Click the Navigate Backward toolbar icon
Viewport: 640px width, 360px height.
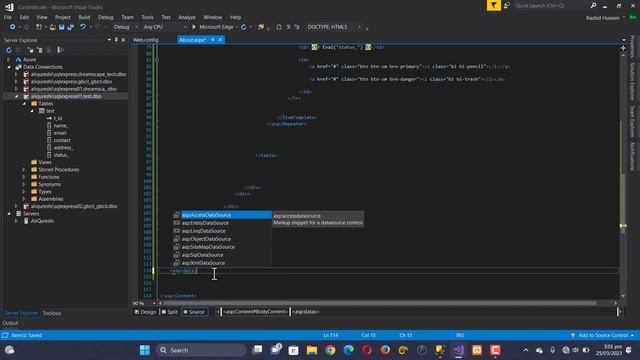(x=13, y=27)
